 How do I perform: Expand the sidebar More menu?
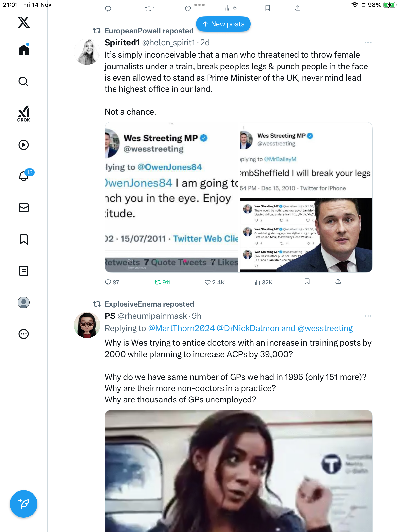coord(24,334)
